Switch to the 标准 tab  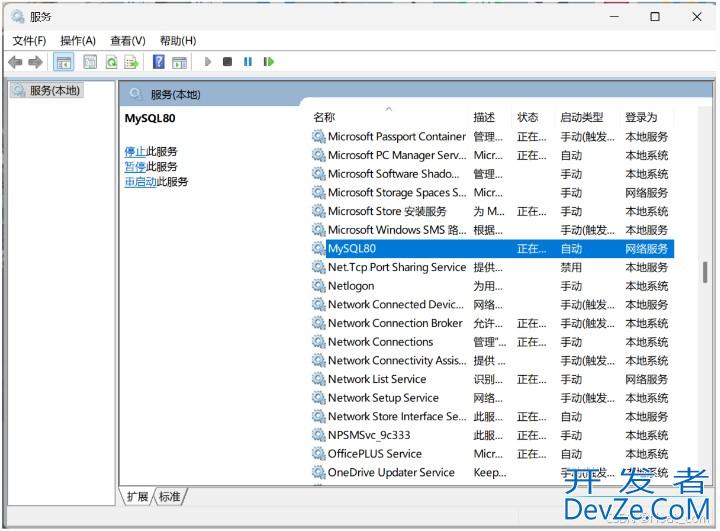click(x=170, y=496)
